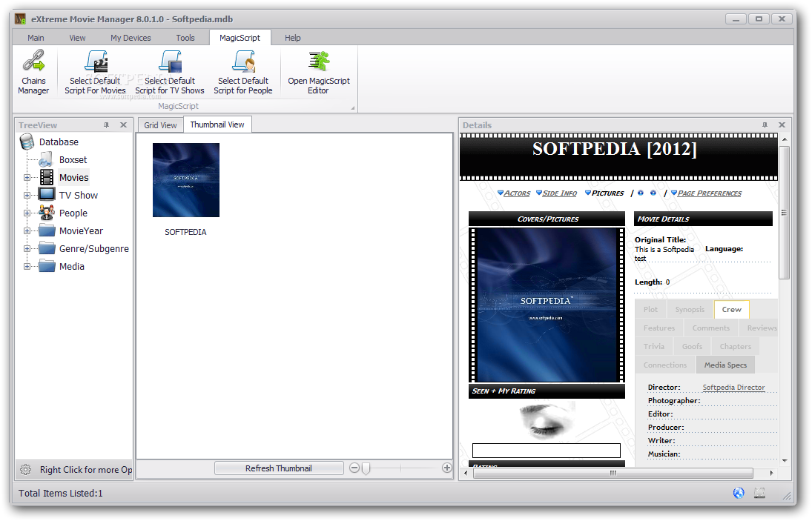Expand the TV Show tree node
812x521 pixels.
pyautogui.click(x=27, y=195)
